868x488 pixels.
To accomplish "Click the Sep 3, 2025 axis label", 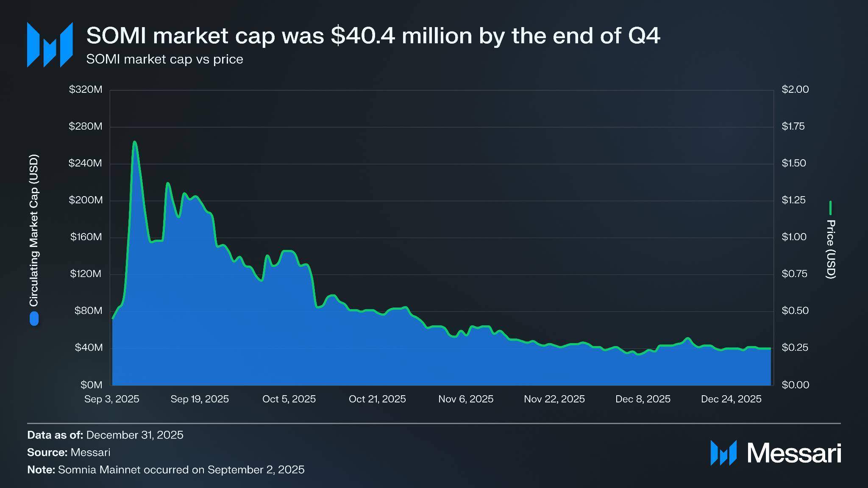I will tap(112, 399).
